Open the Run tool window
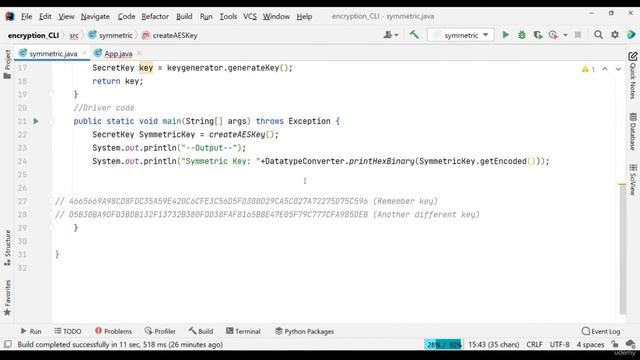The image size is (640, 360). [31, 331]
